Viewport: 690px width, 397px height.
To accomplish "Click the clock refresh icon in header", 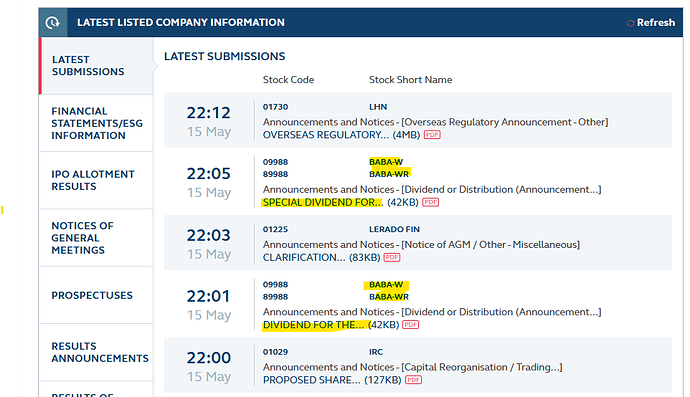I will pos(52,22).
